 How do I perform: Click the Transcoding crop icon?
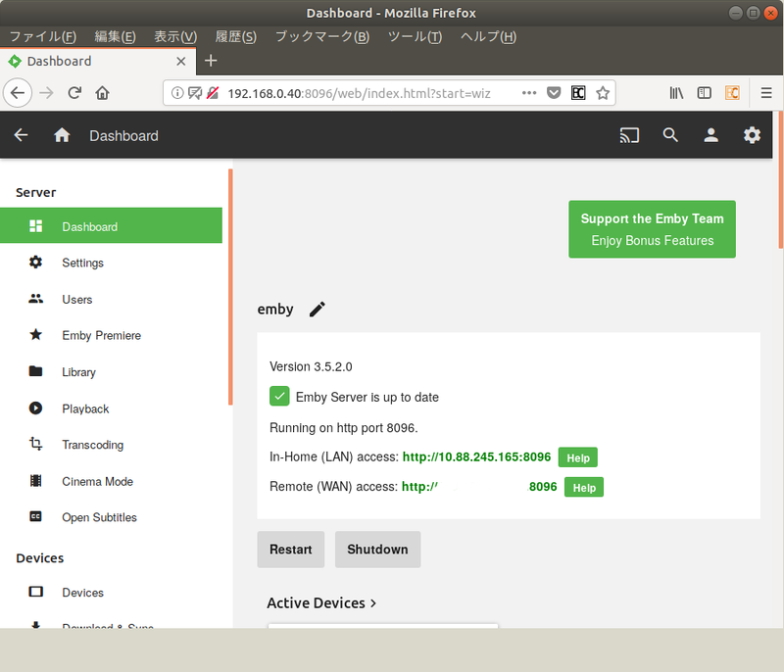35,444
